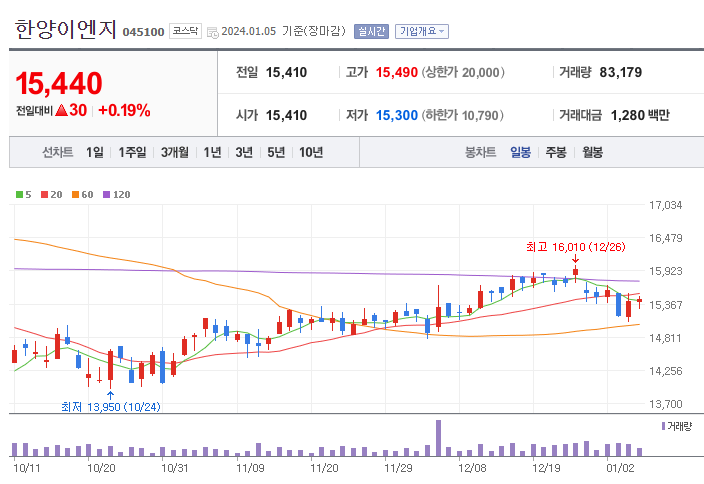This screenshot has width=704, height=484.
Task: Select the 5년 line chart tab
Action: tap(276, 153)
